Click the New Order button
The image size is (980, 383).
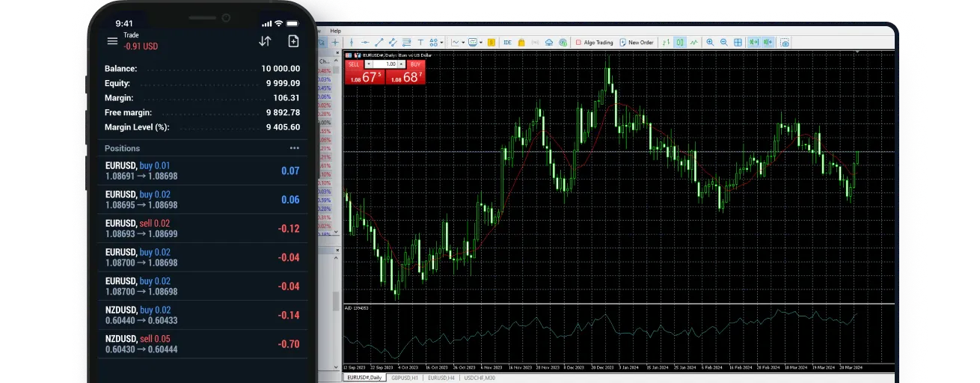pos(637,43)
